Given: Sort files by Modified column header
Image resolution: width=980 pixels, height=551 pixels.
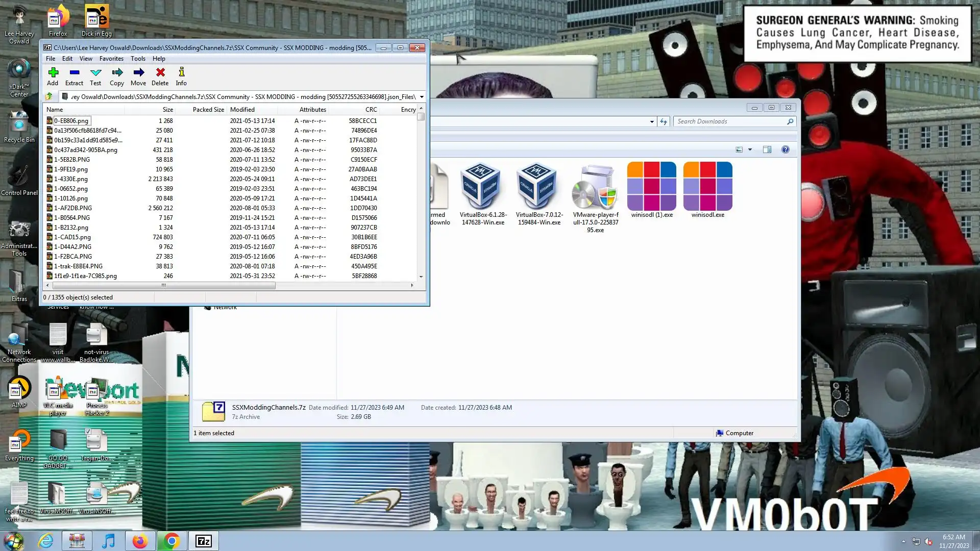Looking at the screenshot, I should coord(242,109).
